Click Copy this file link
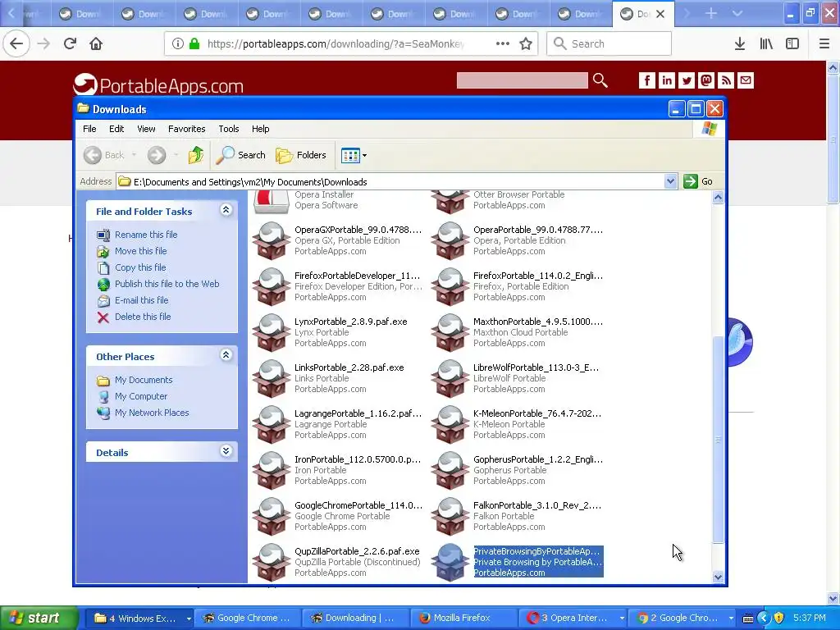This screenshot has width=840, height=630. [140, 267]
